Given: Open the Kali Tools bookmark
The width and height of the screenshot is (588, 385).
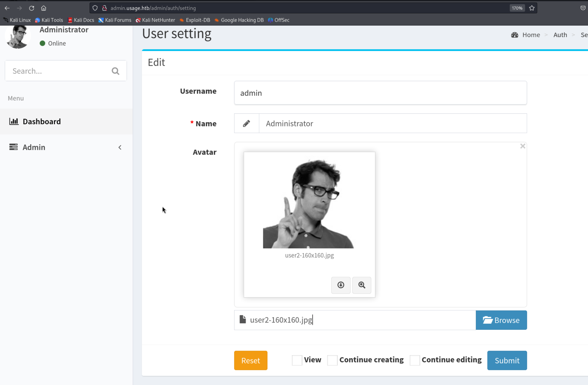Looking at the screenshot, I should click(49, 20).
